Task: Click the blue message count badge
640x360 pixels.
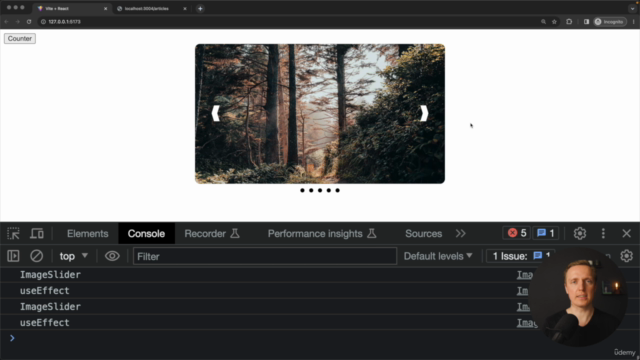Action: [x=546, y=233]
